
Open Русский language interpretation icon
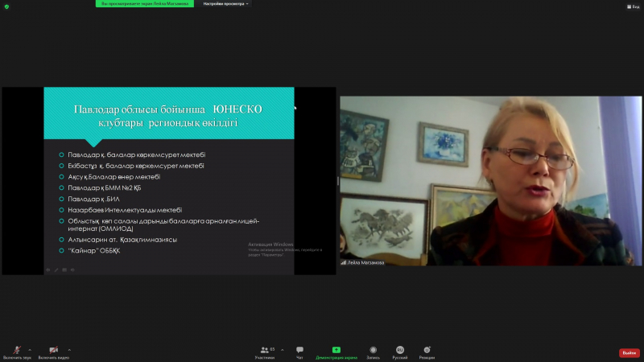click(399, 350)
